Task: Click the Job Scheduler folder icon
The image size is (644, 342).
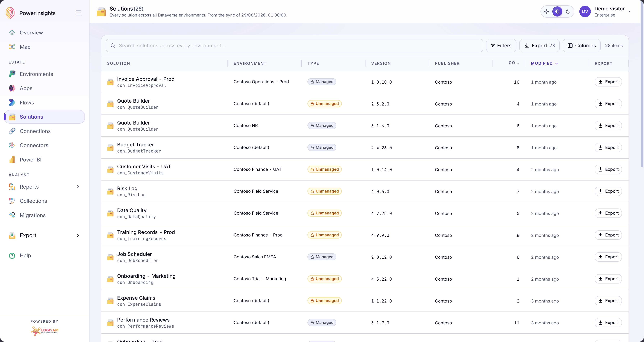Action: (x=110, y=257)
